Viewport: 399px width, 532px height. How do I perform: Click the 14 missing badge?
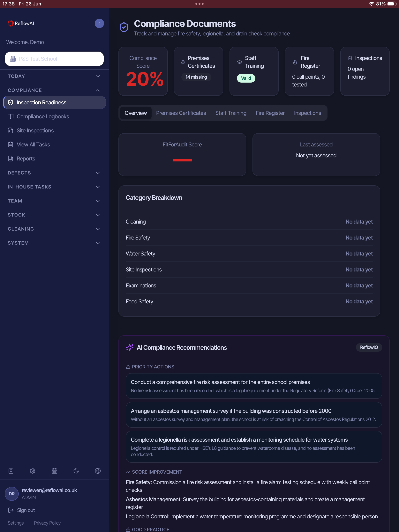click(196, 77)
